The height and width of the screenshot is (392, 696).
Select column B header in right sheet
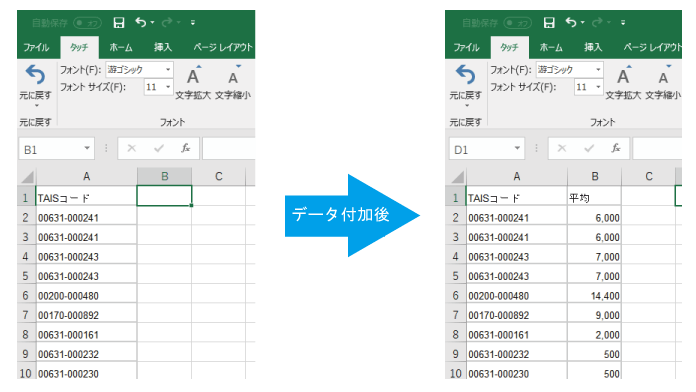[x=594, y=177]
